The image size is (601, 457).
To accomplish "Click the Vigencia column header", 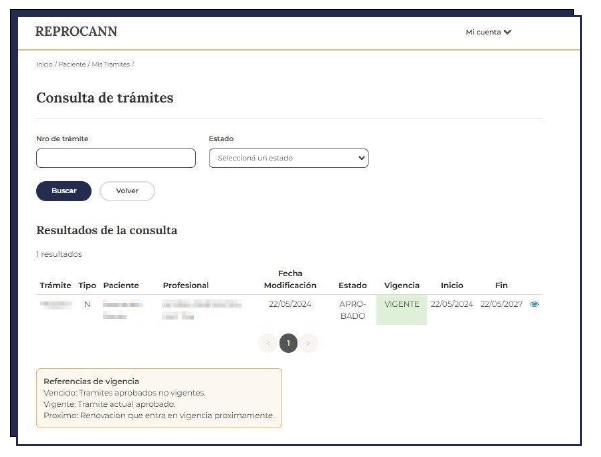I will tap(401, 285).
